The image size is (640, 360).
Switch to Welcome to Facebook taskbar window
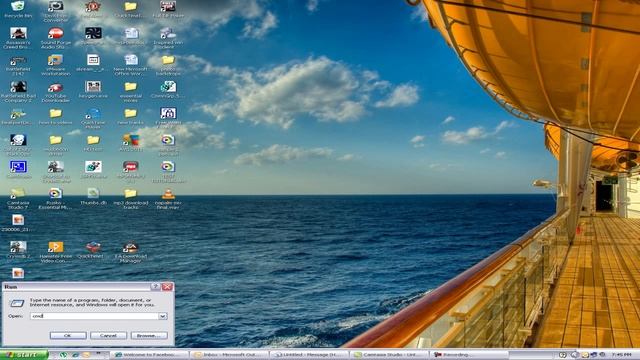tap(150, 355)
